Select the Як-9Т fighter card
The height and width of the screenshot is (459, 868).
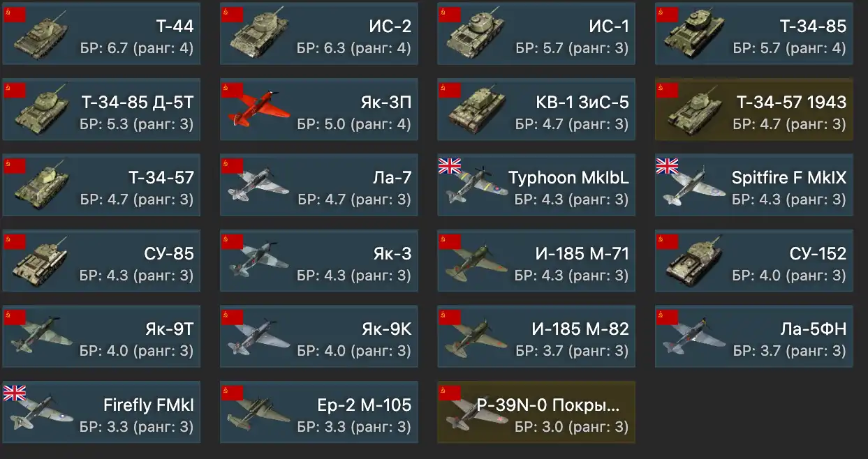tap(101, 336)
